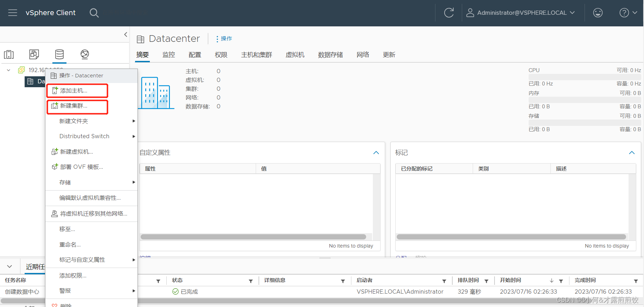
Task: Filter tasks by 启动者 column icon
Action: pyautogui.click(x=444, y=281)
